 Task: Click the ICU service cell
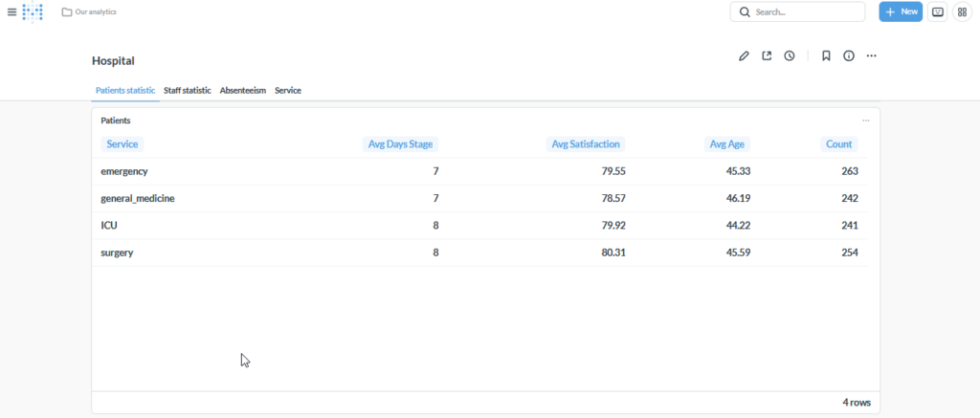109,226
